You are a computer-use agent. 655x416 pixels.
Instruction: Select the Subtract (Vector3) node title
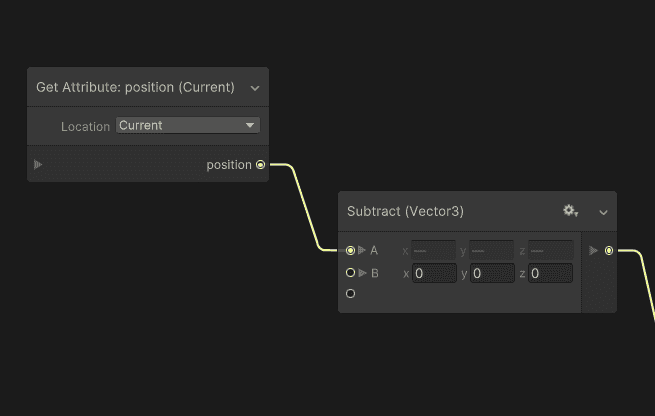click(x=405, y=211)
